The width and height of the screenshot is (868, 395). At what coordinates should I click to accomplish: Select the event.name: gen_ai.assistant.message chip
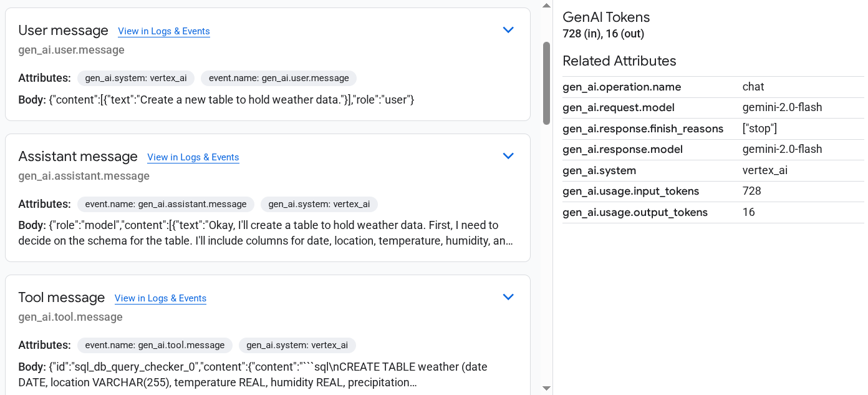(165, 204)
